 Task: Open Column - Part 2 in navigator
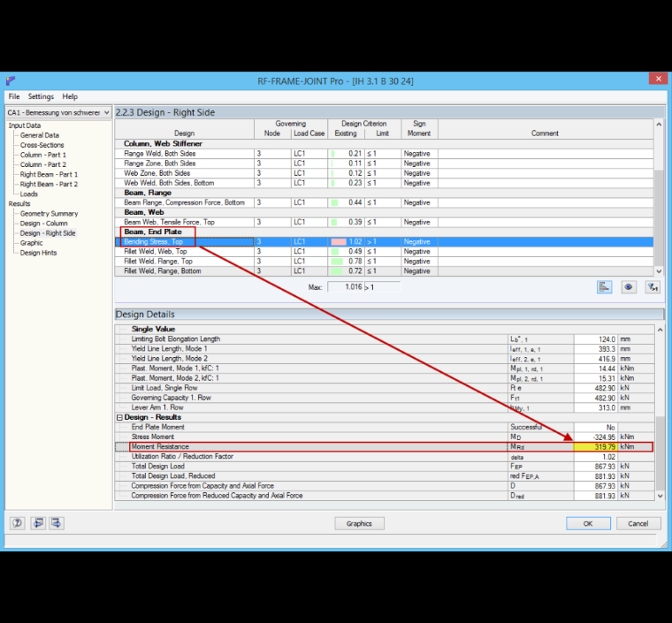pos(42,164)
